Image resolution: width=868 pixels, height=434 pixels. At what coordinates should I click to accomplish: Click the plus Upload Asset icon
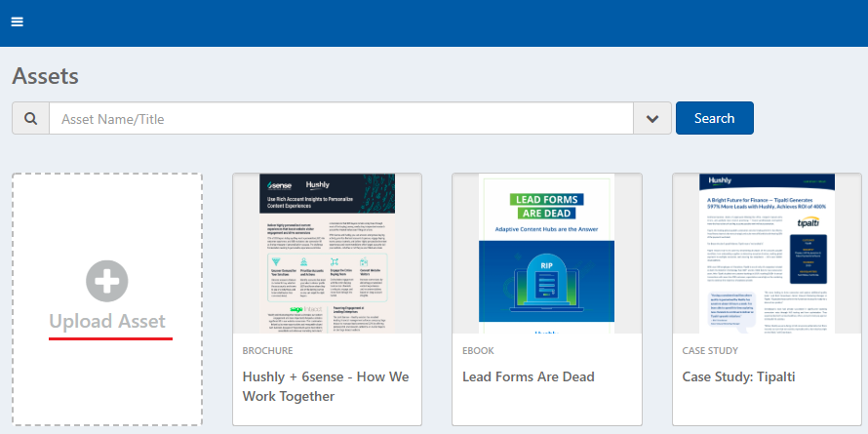(107, 281)
